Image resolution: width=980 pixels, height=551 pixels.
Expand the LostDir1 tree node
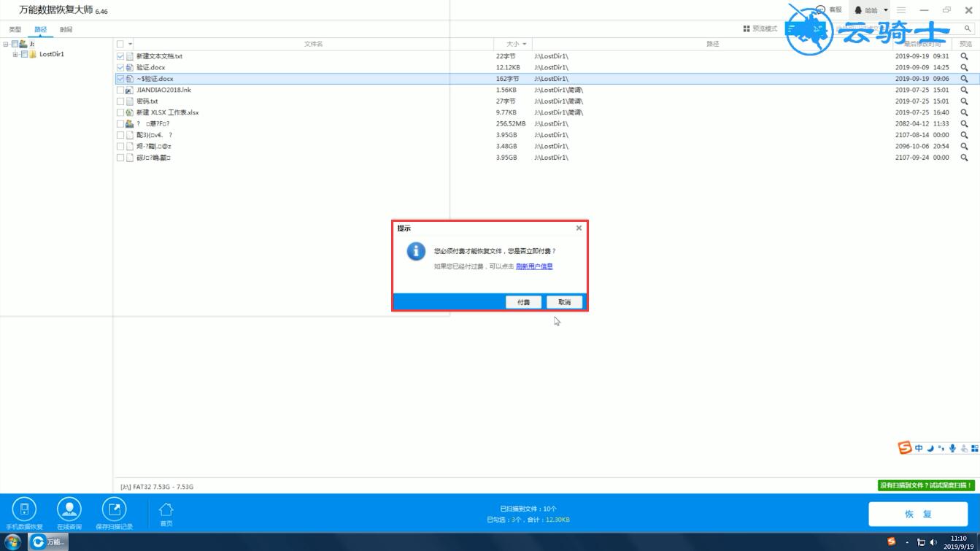[15, 54]
